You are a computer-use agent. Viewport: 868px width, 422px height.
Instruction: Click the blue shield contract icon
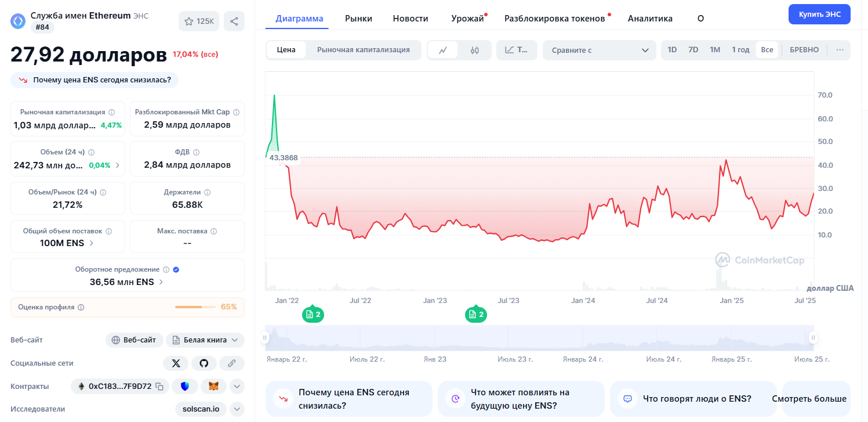(x=185, y=386)
